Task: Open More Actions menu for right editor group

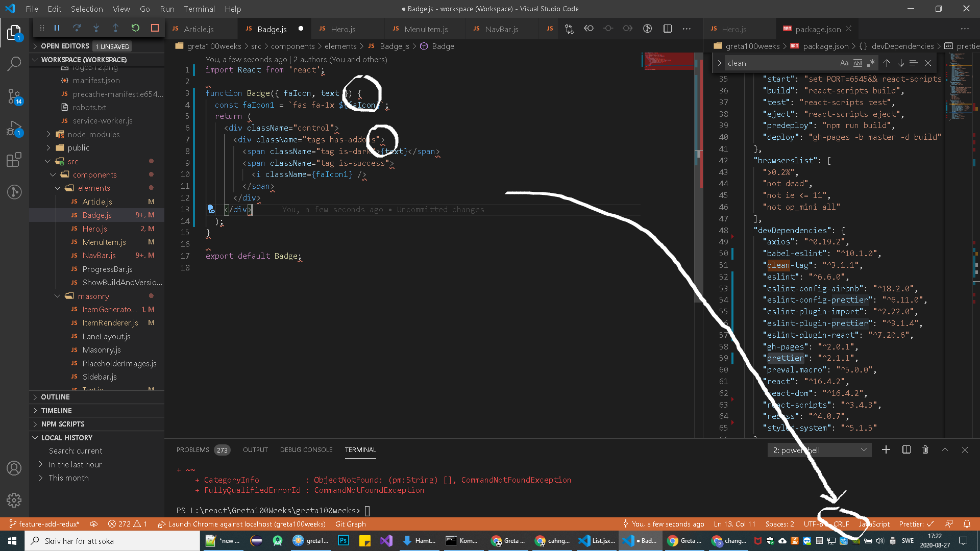Action: click(x=964, y=29)
